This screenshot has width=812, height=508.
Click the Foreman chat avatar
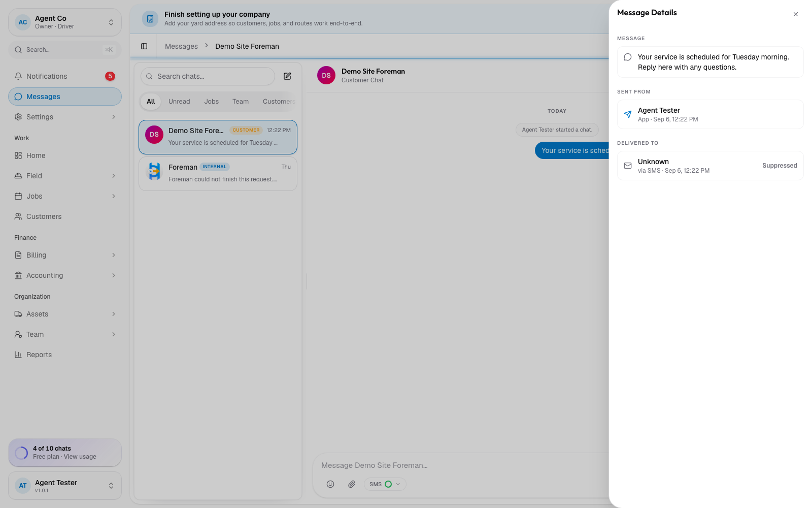154,171
